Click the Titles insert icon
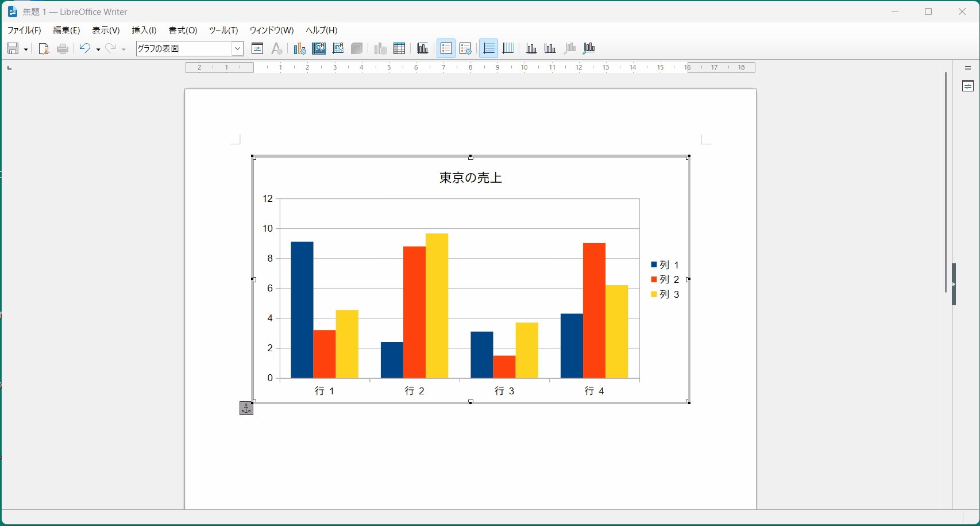The image size is (980, 526). pyautogui.click(x=423, y=49)
